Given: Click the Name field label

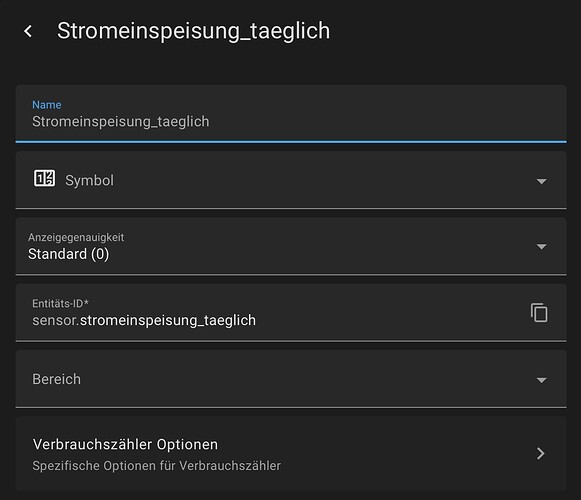Looking at the screenshot, I should pyautogui.click(x=47, y=105).
